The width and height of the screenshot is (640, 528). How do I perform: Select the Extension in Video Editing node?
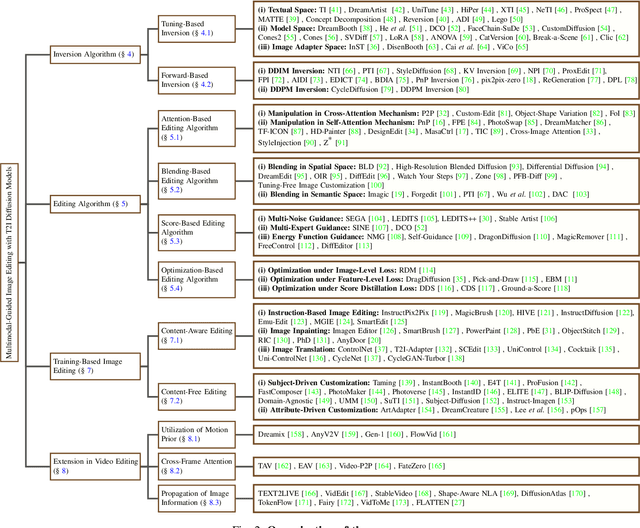tap(95, 466)
